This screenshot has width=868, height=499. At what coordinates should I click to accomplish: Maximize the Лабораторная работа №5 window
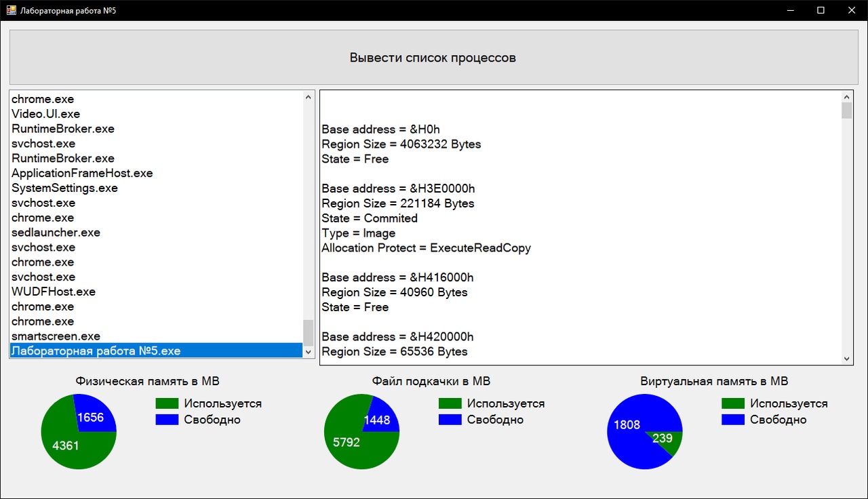coord(821,10)
